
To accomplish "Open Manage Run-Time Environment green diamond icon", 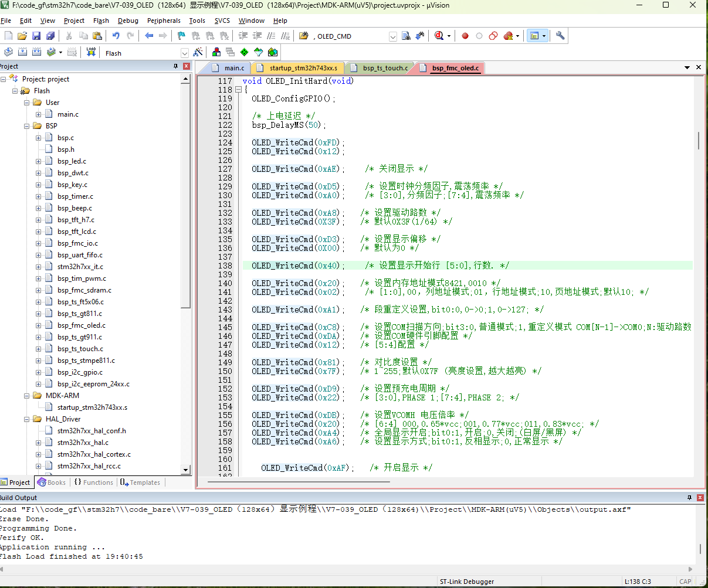I will point(245,52).
